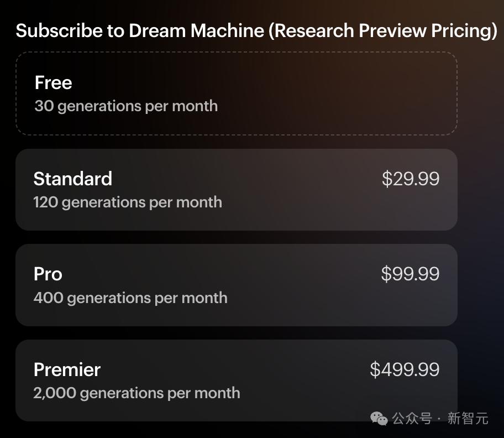This screenshot has width=504, height=438.
Task: Click the "Standard" plan title
Action: tap(73, 179)
